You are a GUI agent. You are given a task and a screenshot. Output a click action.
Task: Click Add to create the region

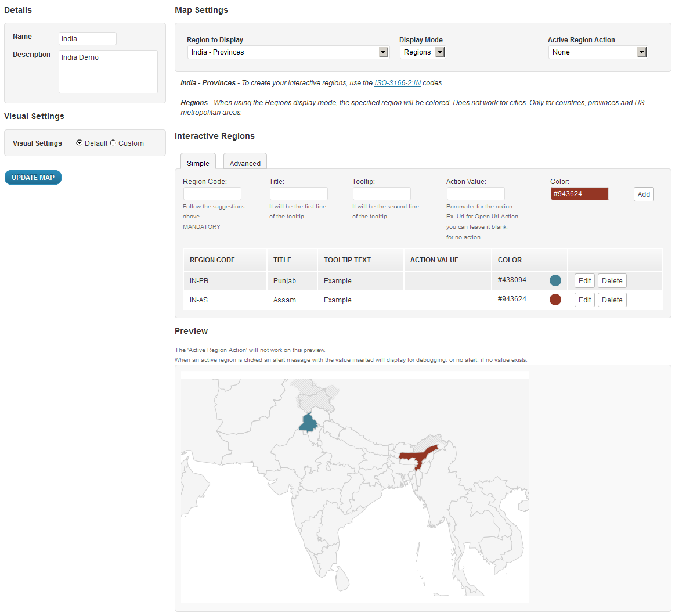point(644,194)
